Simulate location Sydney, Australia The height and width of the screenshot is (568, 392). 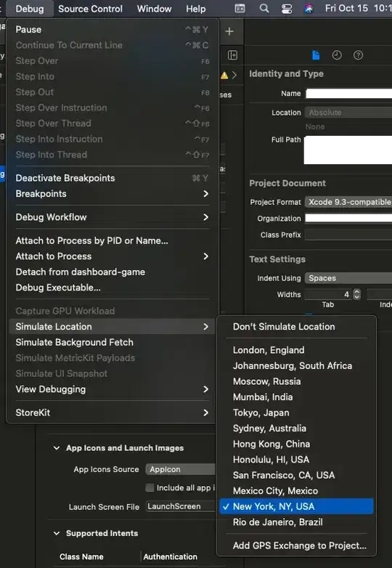[x=296, y=428]
